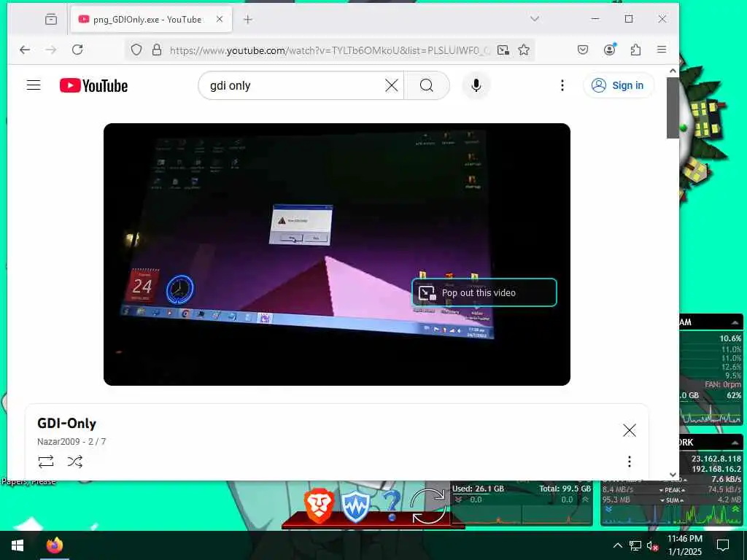Open Wise Care shield icon in dock
747x560 pixels.
point(356,507)
